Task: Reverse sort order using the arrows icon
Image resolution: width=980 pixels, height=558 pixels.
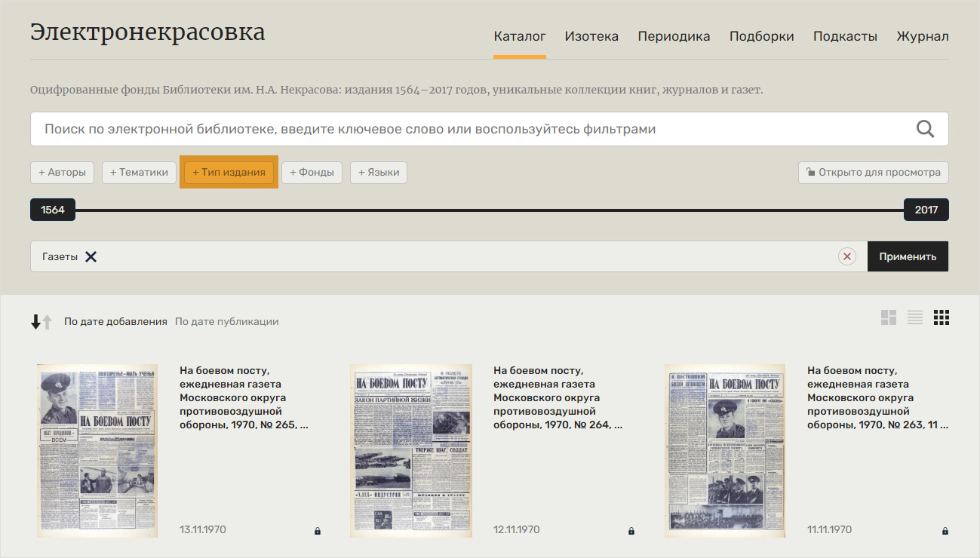Action: click(41, 322)
